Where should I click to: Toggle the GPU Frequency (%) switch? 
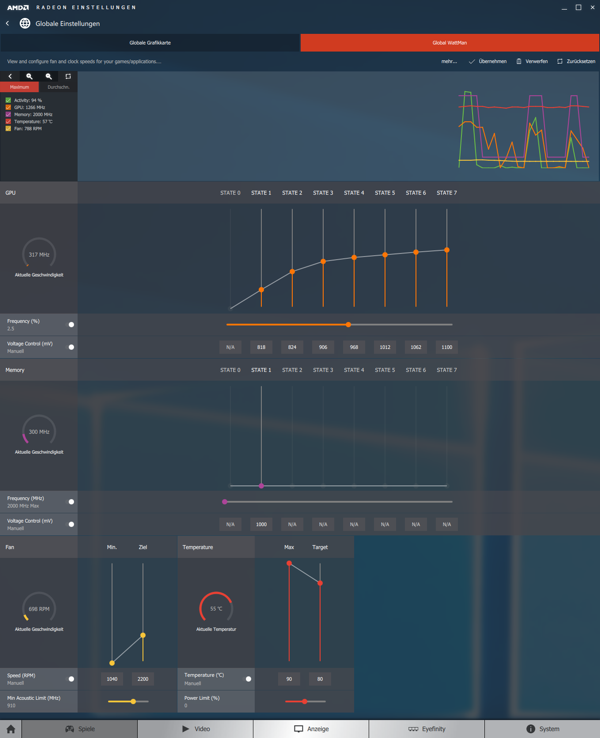(x=71, y=324)
